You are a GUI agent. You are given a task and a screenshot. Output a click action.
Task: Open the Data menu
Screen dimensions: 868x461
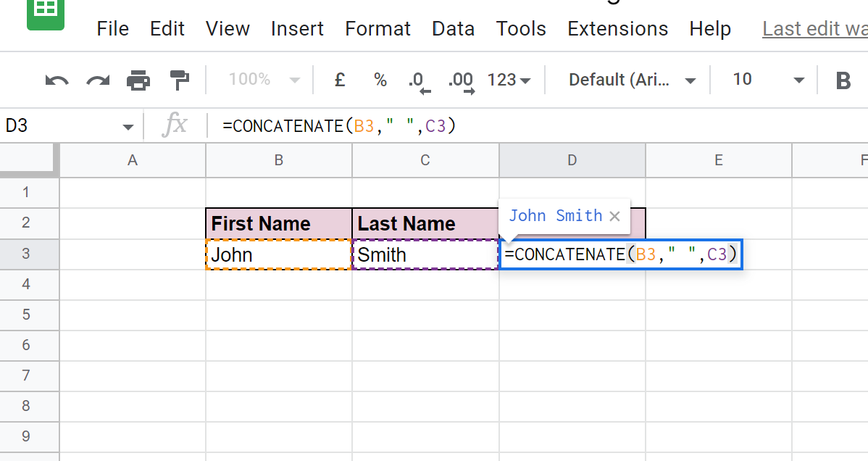pyautogui.click(x=453, y=28)
